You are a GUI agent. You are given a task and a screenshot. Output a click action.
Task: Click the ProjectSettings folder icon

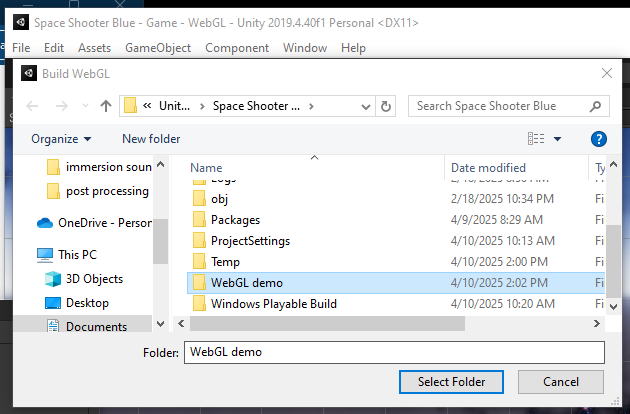point(199,241)
